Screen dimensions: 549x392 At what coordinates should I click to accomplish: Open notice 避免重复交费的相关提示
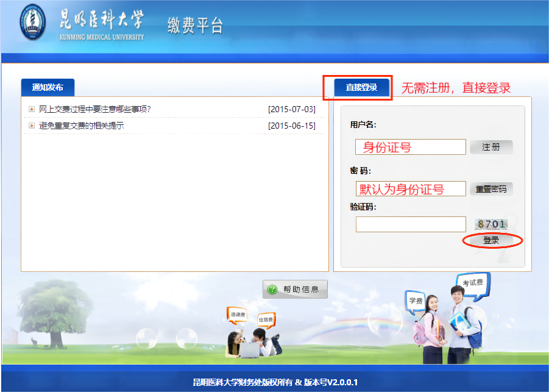(x=81, y=126)
